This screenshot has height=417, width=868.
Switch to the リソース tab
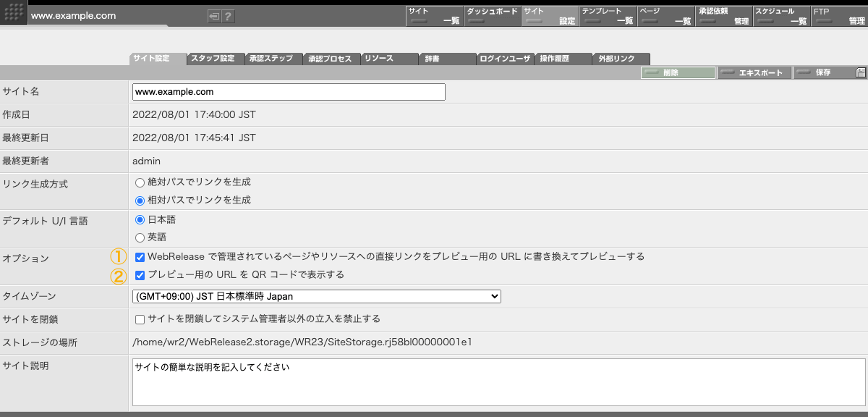(x=388, y=59)
